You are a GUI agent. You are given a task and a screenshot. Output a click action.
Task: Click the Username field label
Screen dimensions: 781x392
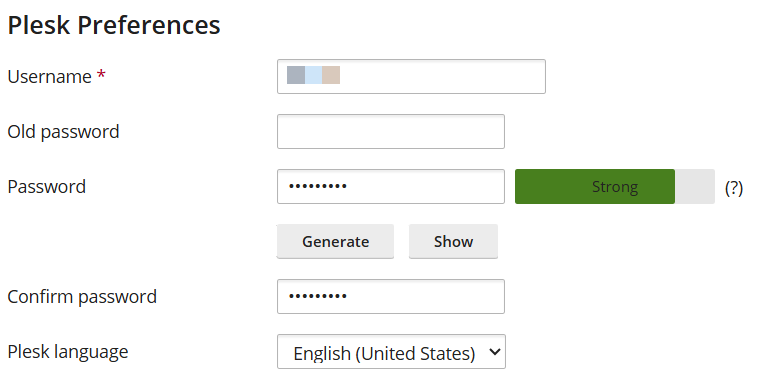(x=49, y=77)
